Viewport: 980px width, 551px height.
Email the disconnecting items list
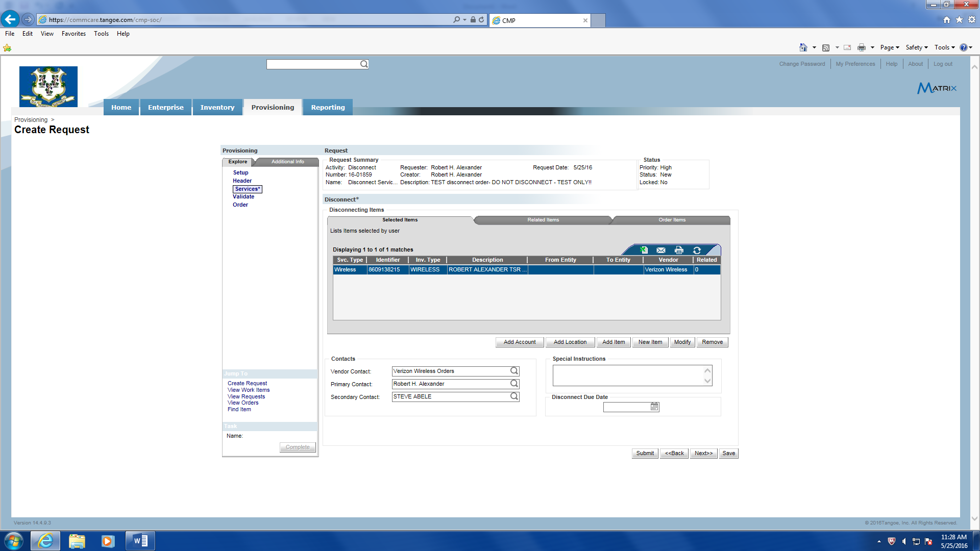(x=661, y=250)
